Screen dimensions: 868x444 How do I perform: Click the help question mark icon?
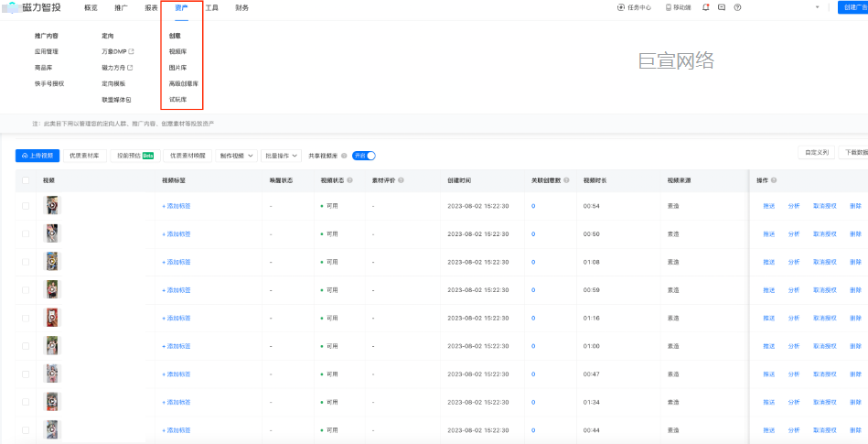pos(737,7)
